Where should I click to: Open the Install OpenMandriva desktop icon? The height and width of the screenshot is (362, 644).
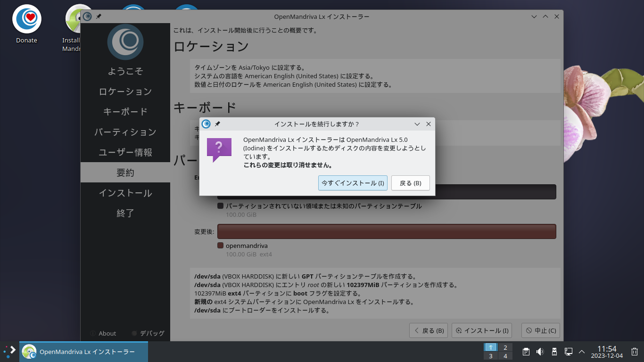[x=72, y=28]
